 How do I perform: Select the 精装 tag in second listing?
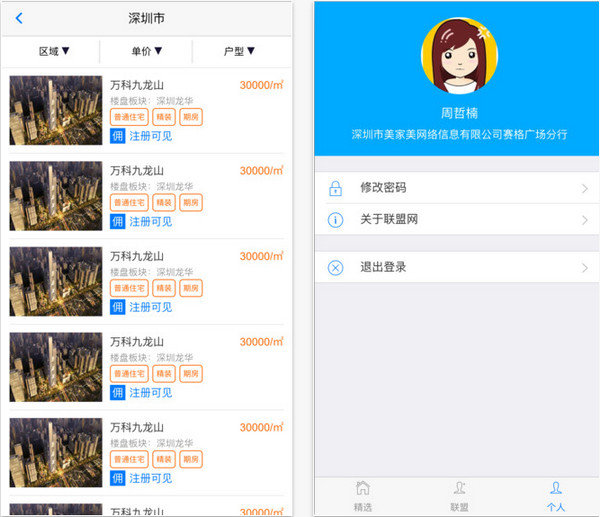163,202
